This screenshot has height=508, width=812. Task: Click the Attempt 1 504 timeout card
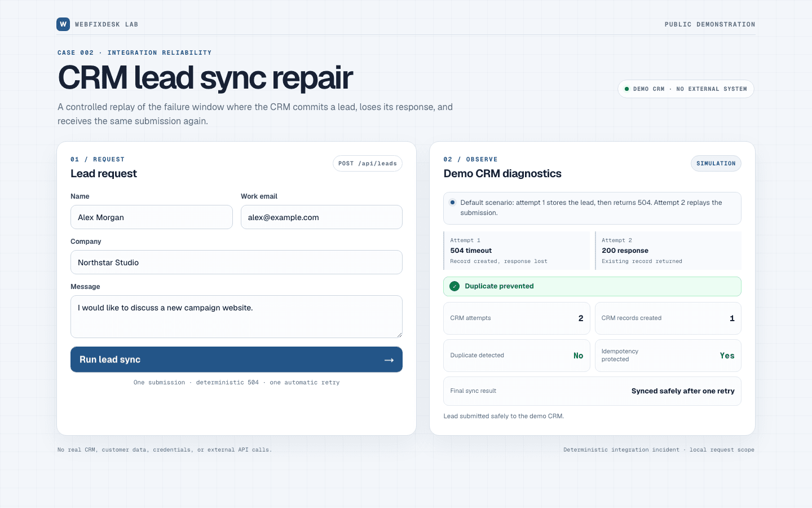coord(517,251)
